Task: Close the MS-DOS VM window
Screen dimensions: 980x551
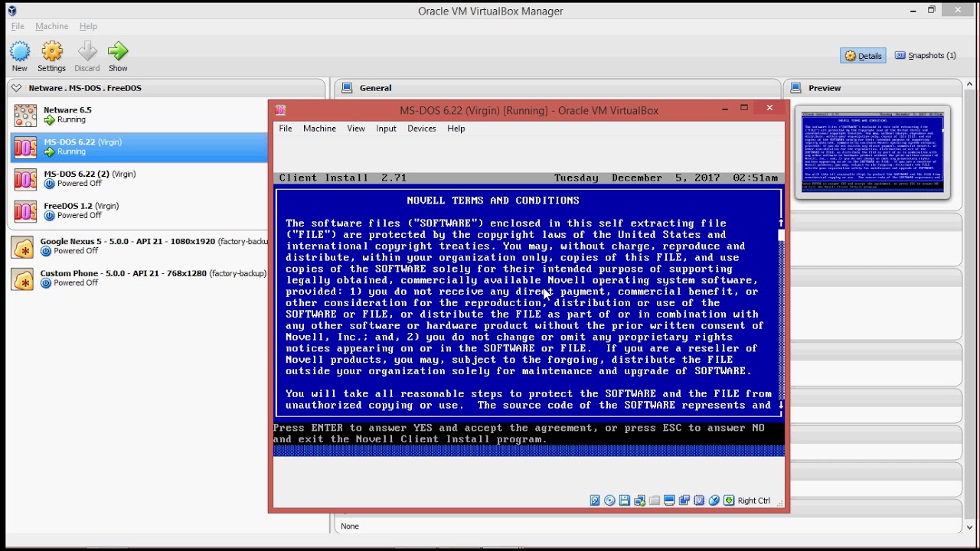Action: pyautogui.click(x=769, y=108)
